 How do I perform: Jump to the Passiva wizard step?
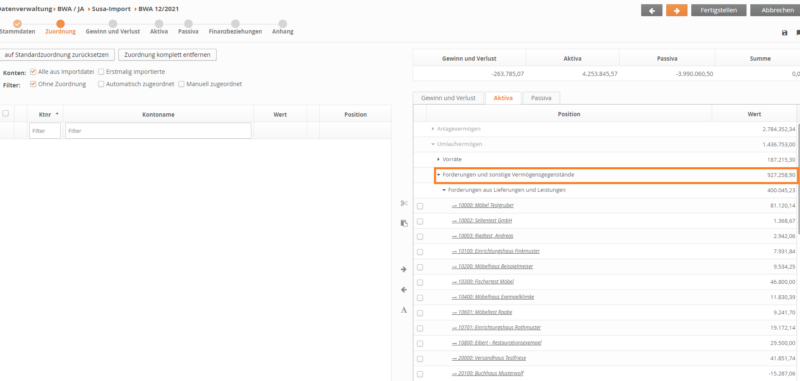[x=188, y=24]
